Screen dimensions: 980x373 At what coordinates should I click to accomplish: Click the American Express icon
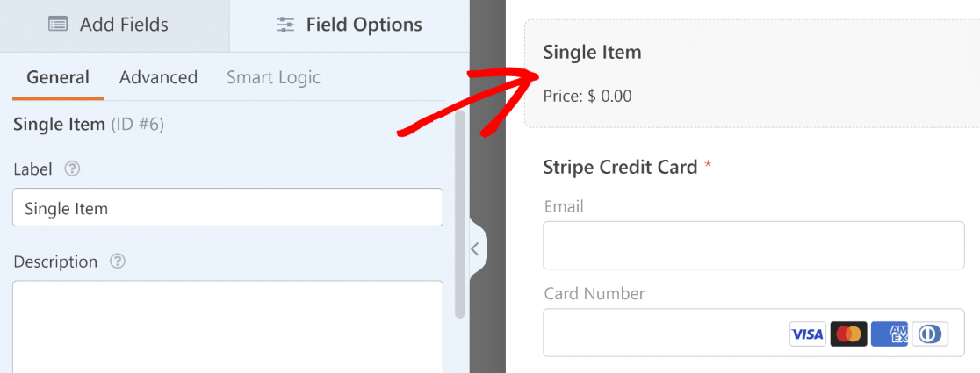890,334
